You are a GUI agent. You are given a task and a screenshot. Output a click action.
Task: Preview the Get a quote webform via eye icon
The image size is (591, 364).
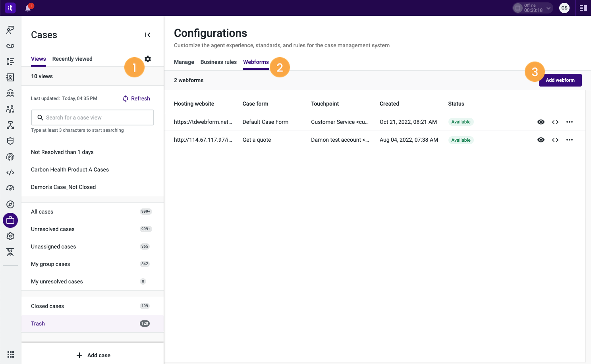coord(541,140)
